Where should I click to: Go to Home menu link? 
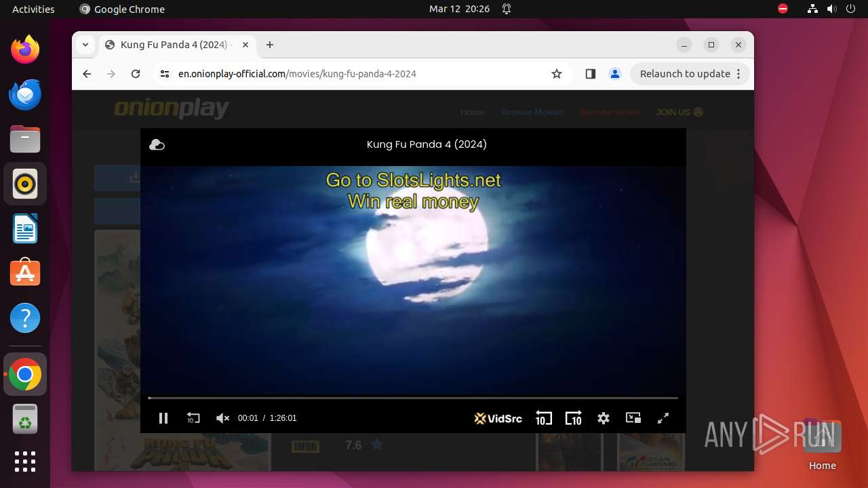coord(473,112)
